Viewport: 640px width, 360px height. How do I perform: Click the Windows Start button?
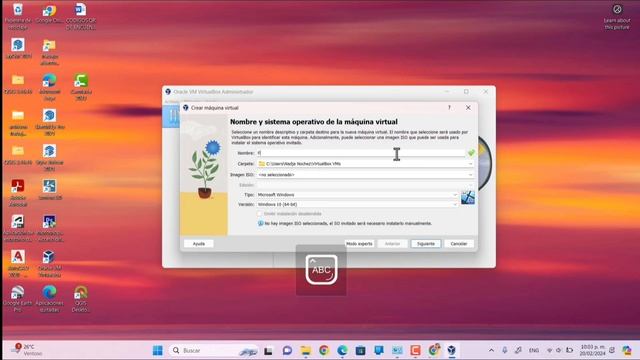click(x=158, y=350)
